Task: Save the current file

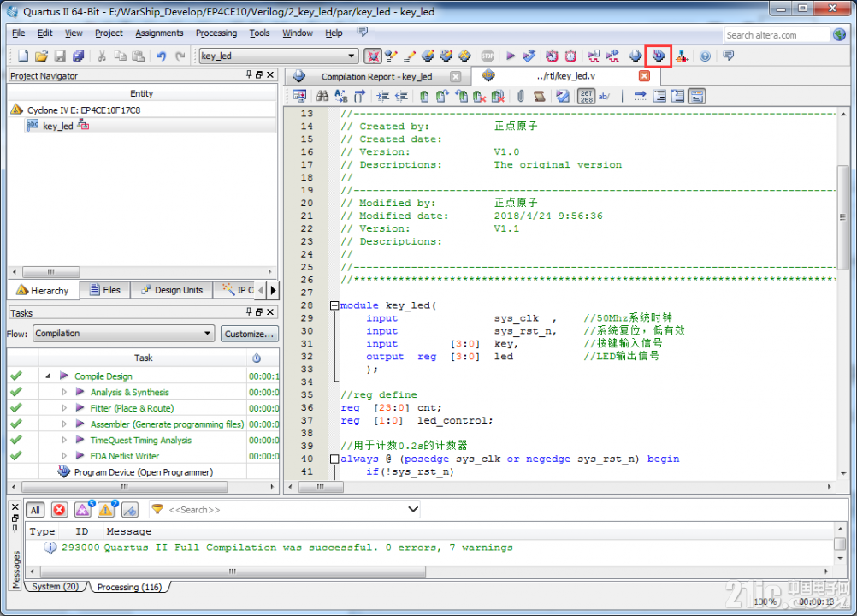Action: [60, 56]
